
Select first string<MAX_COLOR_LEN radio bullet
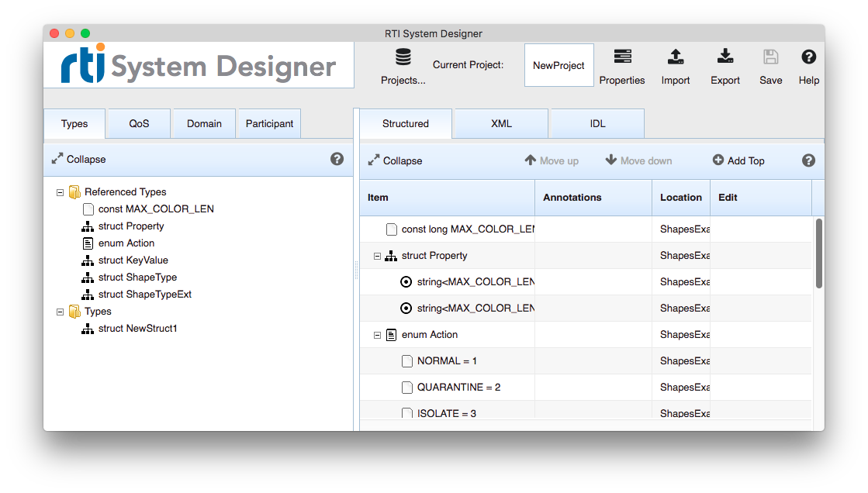(406, 282)
